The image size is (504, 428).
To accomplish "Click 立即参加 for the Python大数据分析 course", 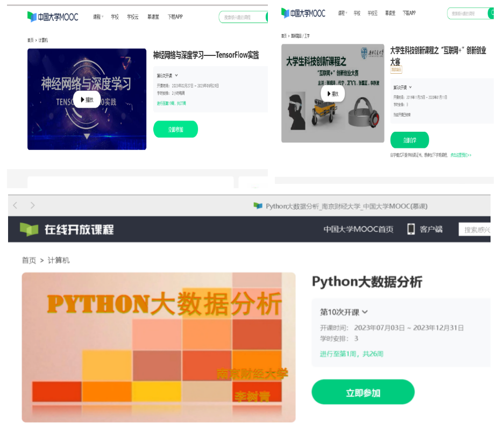I will coord(363,392).
